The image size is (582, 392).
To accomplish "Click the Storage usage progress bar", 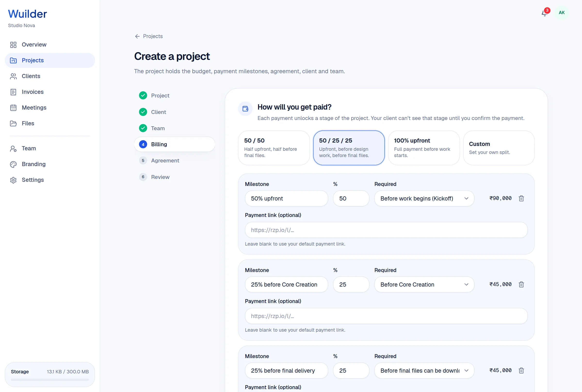I will (x=50, y=380).
